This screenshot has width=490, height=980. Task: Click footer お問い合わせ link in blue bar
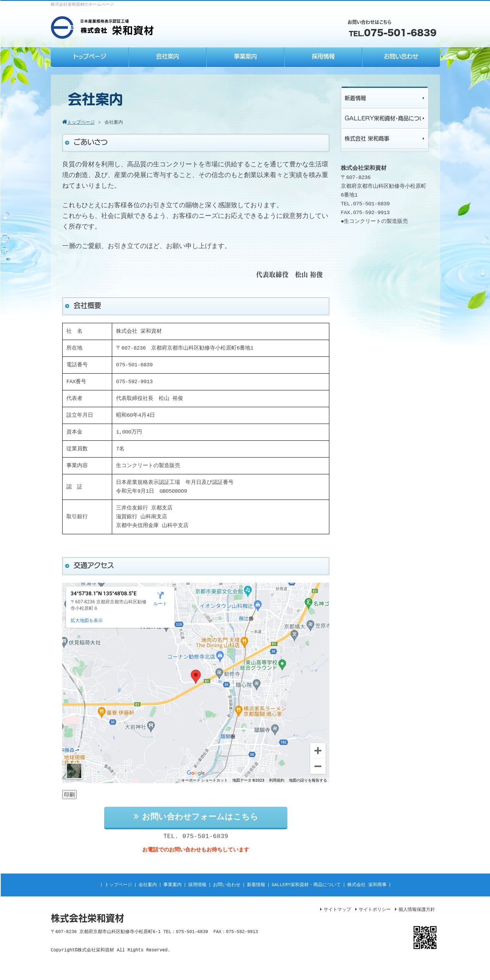click(x=227, y=885)
